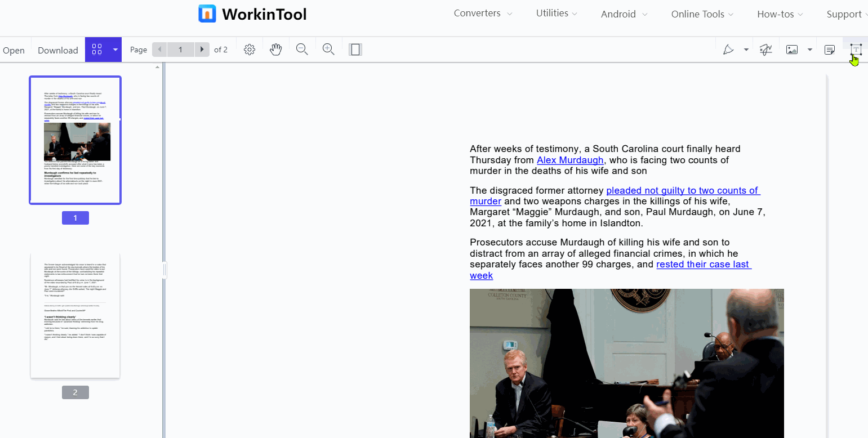868x438 pixels.
Task: Toggle the page layout view icon
Action: click(x=355, y=50)
